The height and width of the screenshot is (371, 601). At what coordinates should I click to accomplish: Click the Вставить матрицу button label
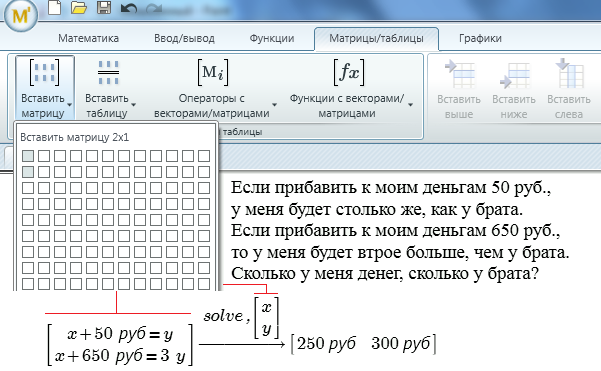click(x=43, y=106)
